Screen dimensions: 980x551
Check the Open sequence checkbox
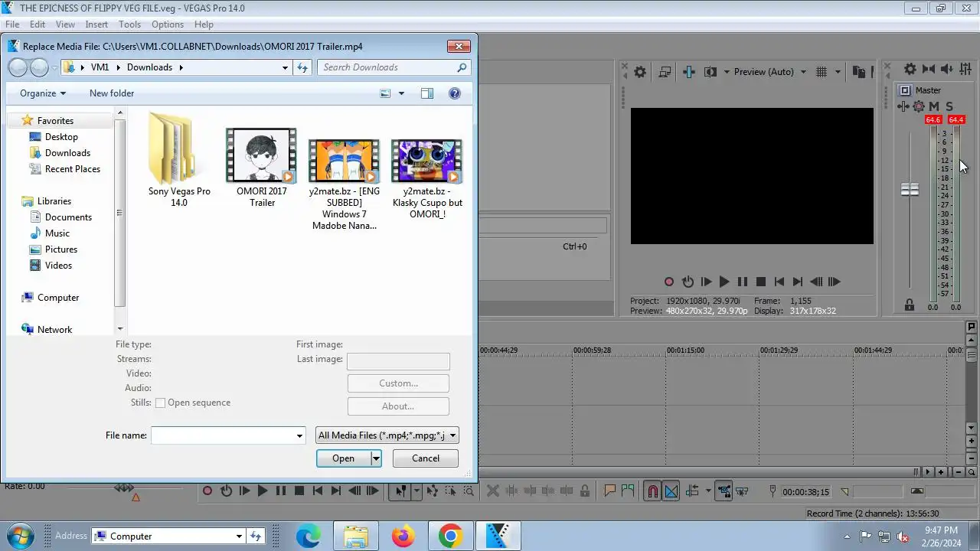[161, 403]
